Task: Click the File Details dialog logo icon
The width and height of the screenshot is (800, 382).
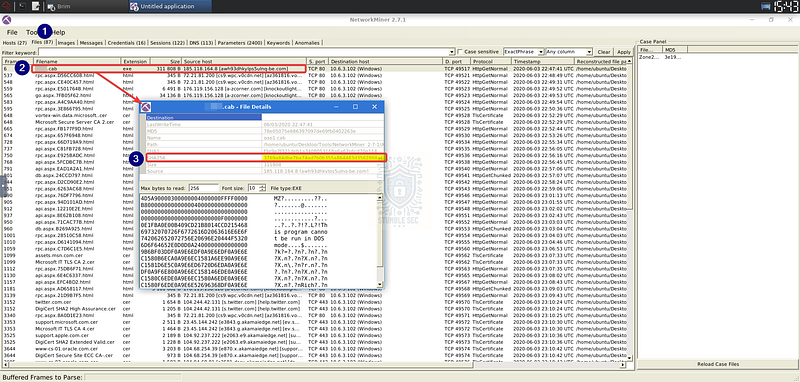Action: tap(146, 107)
